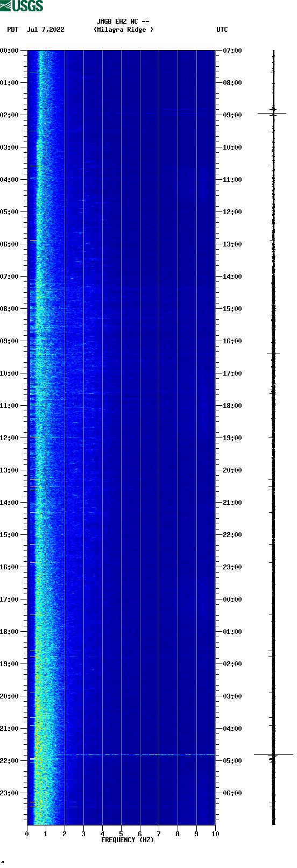Click frequency axis tick label '5'
The image size is (297, 868).
click(121, 834)
